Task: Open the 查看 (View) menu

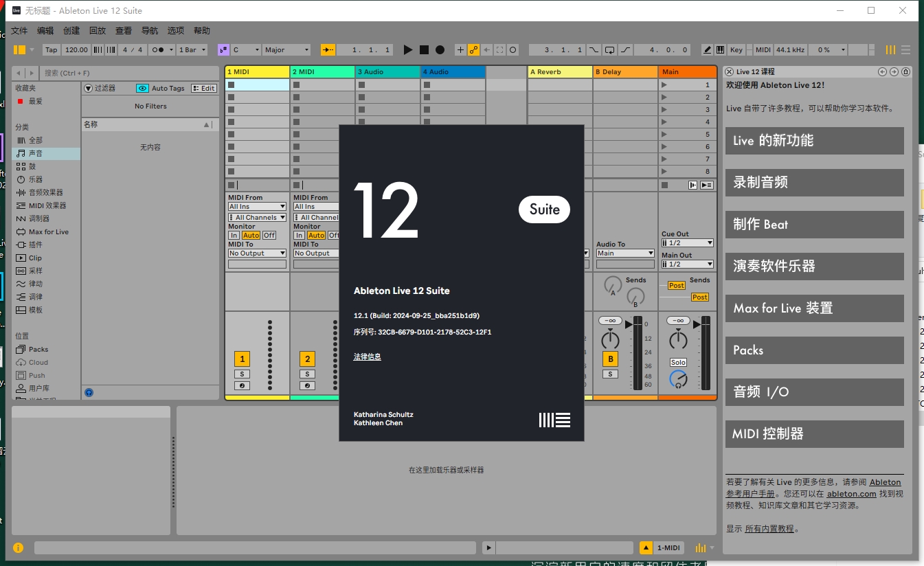Action: (x=124, y=31)
